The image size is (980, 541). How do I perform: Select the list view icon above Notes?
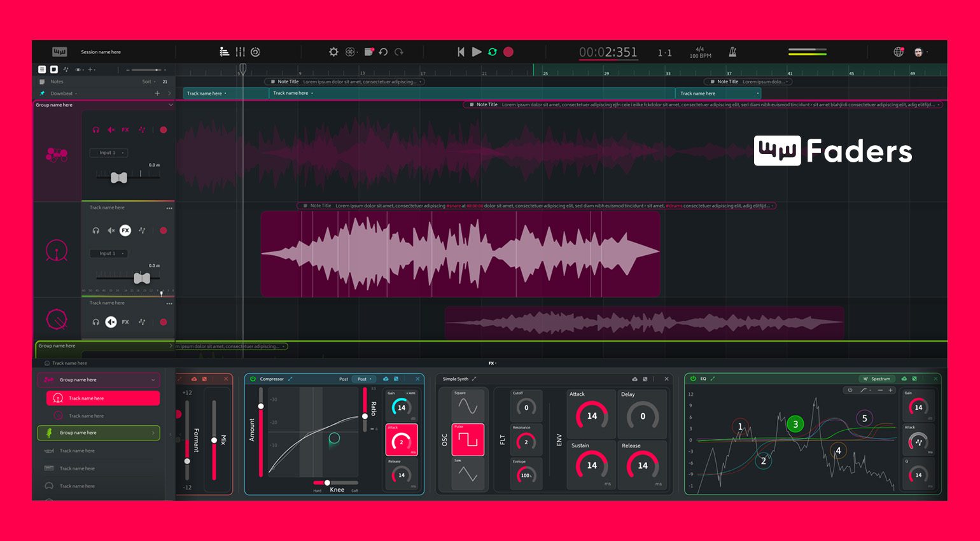point(42,69)
